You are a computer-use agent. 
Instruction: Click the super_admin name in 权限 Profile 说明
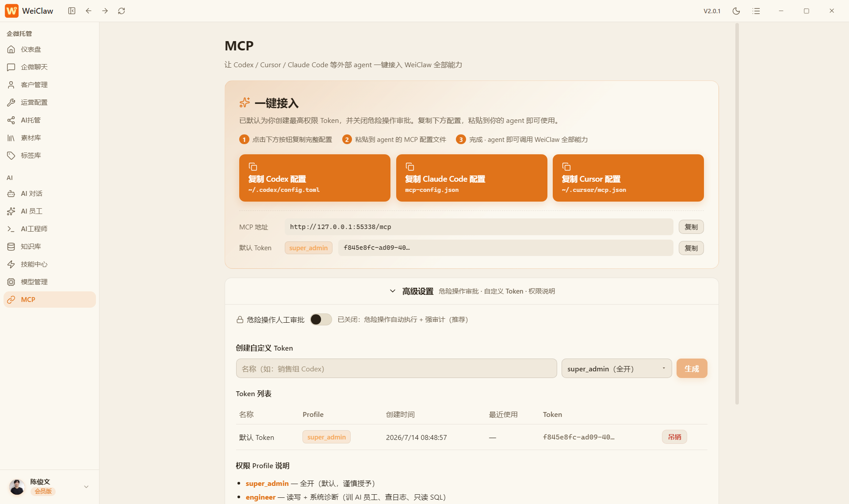tap(267, 483)
